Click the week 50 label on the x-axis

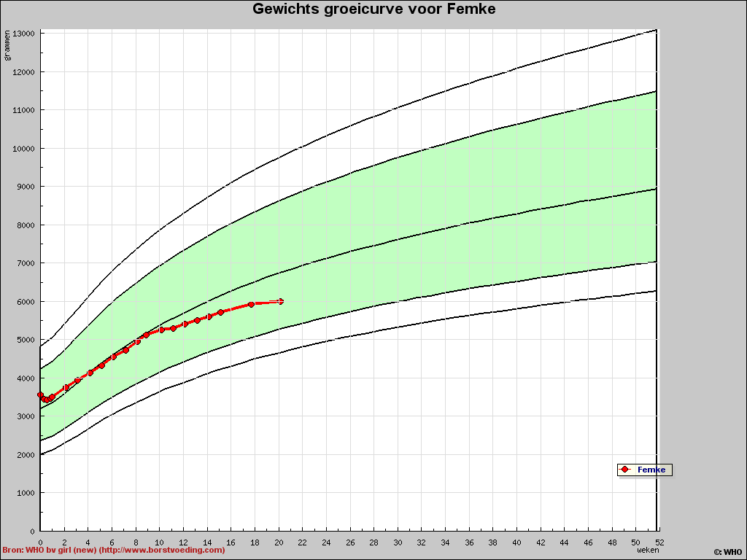click(x=636, y=542)
